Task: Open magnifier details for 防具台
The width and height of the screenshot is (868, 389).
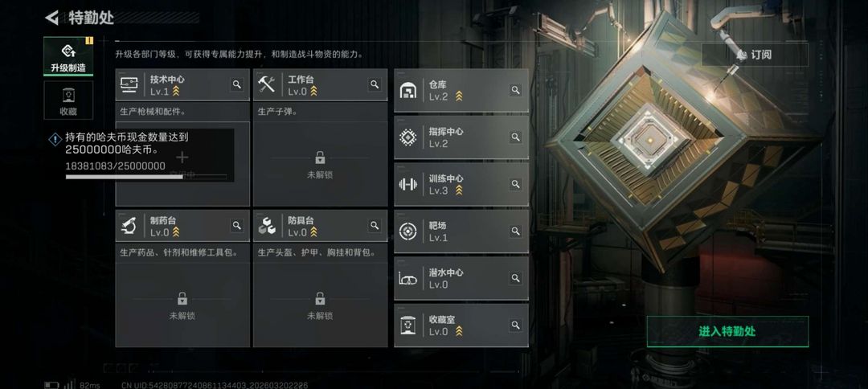Action: (375, 226)
